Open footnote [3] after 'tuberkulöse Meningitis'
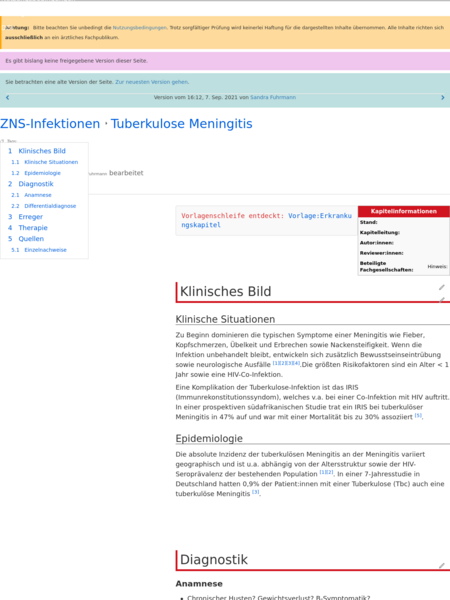Image resolution: width=450 pixels, height=600 pixels. pyautogui.click(x=256, y=492)
